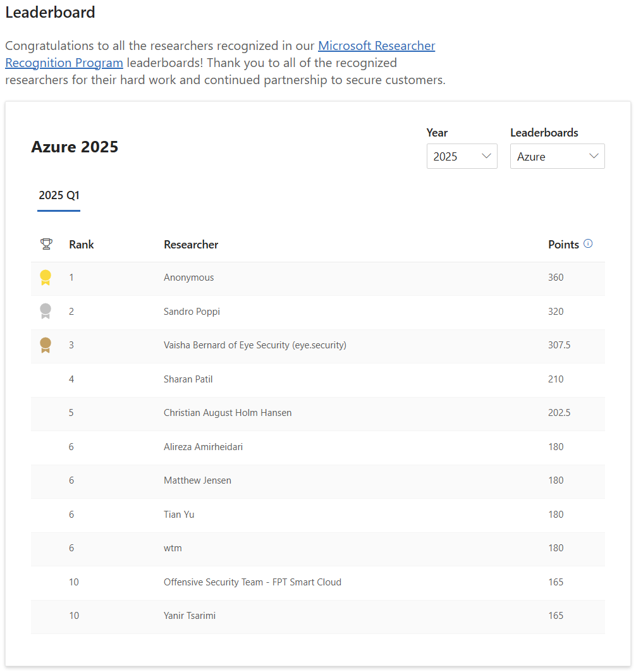The image size is (636, 672).
Task: Click rank 6 in wtm row
Action: click(x=71, y=548)
